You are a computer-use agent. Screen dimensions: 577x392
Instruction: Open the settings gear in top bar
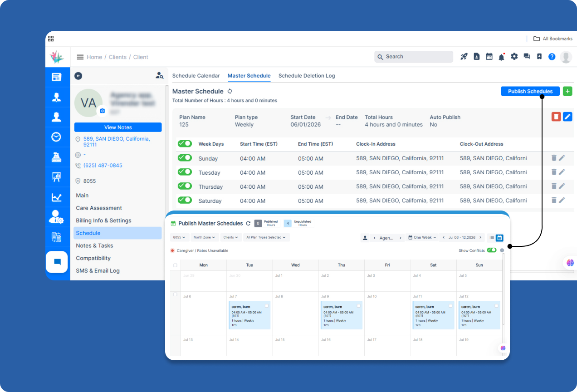[514, 57]
